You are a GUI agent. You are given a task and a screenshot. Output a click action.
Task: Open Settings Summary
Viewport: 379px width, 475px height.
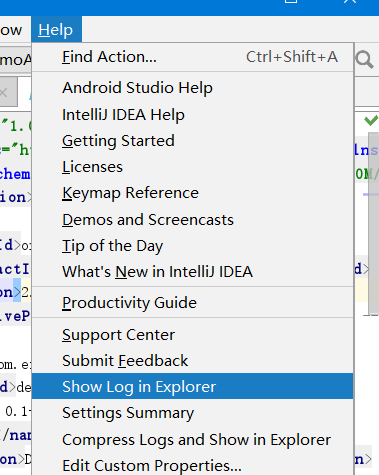coord(193,413)
